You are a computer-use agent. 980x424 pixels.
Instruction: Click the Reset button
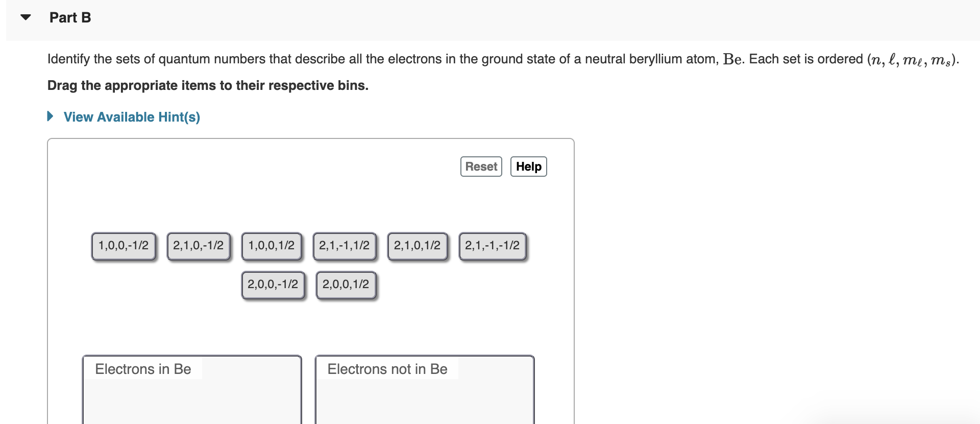pos(480,166)
